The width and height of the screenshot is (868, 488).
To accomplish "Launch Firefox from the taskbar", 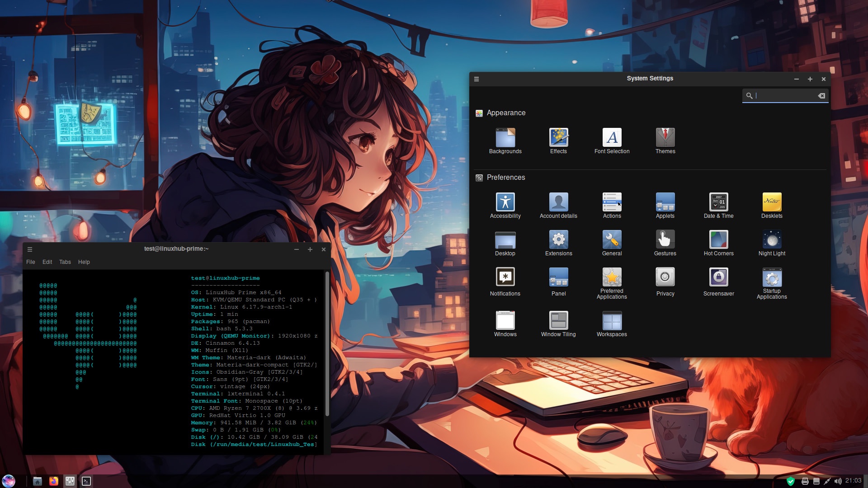I will (x=54, y=481).
